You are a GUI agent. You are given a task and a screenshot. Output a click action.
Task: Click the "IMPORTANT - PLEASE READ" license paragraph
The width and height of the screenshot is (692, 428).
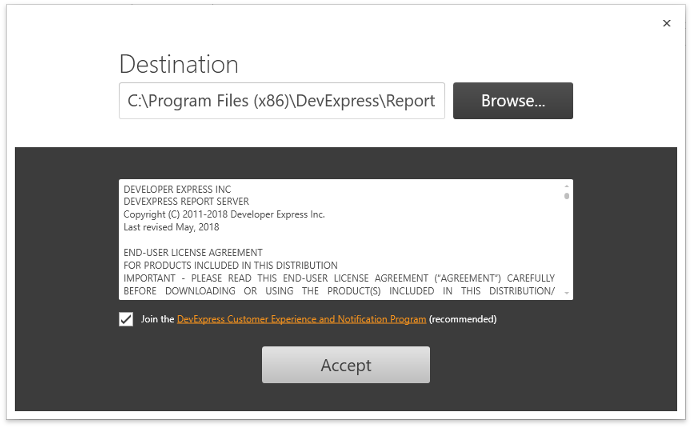pos(339,285)
